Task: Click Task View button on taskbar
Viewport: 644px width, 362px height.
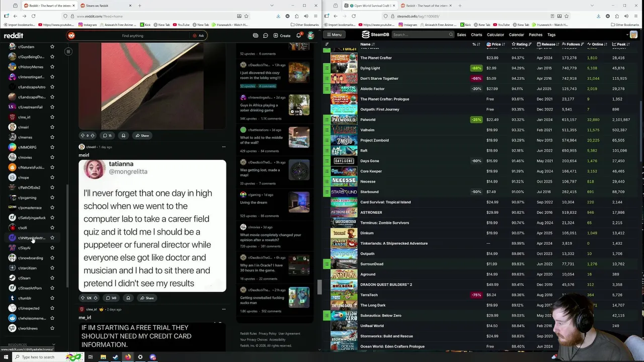Action: coord(91,357)
